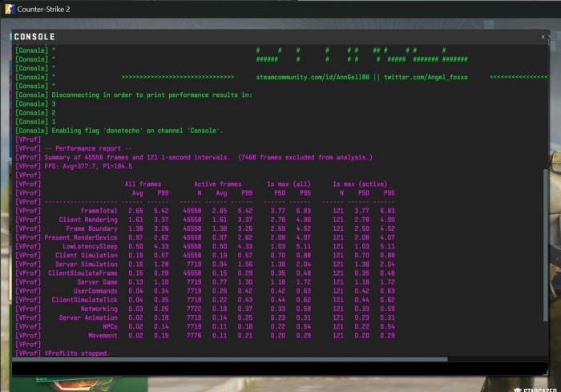Viewport: 561px width, 392px height.
Task: Close the console window with the x
Action: pyautogui.click(x=543, y=37)
